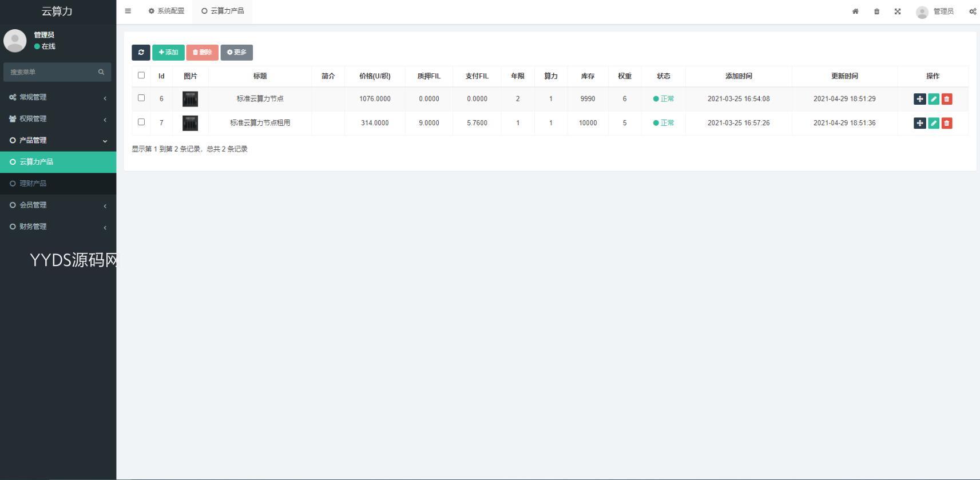980x480 pixels.
Task: Click the home icon in top bar
Action: point(855,11)
